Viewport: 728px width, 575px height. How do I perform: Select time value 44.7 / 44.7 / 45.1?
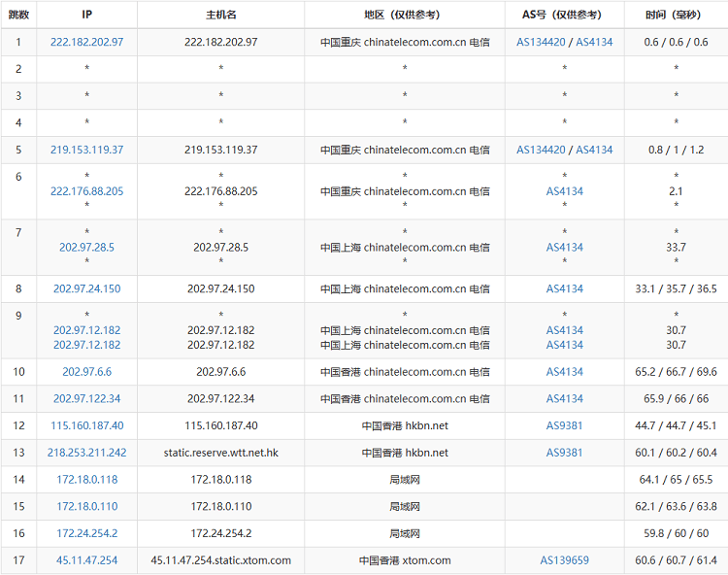click(676, 425)
